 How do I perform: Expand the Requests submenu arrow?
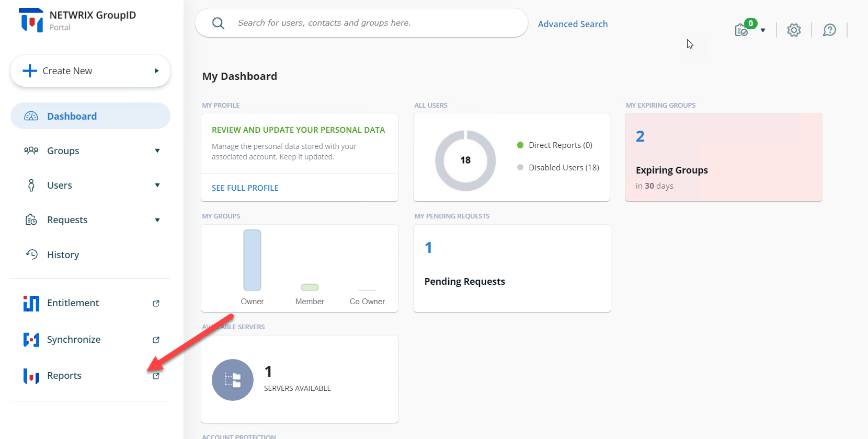tap(157, 220)
